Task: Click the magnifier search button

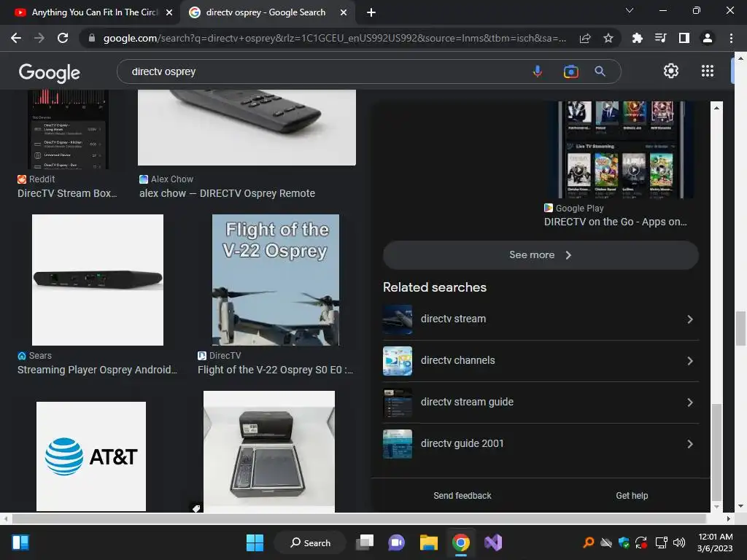Action: click(600, 71)
